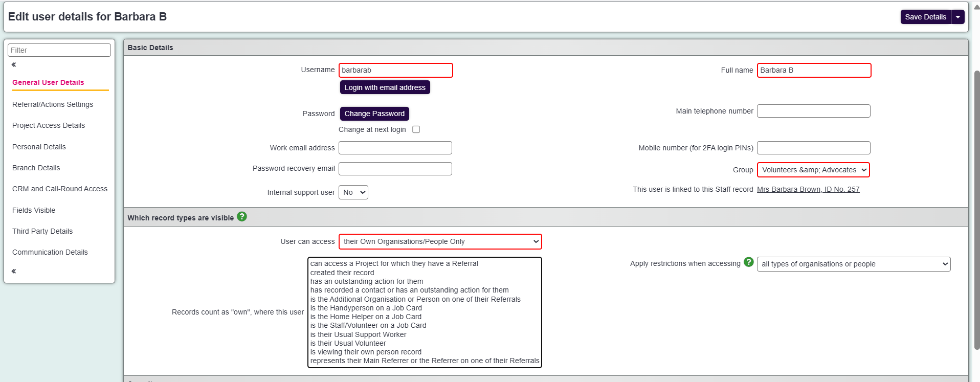Screen dimensions: 980x382
Task: Click Login with email address button
Action: [x=385, y=87]
